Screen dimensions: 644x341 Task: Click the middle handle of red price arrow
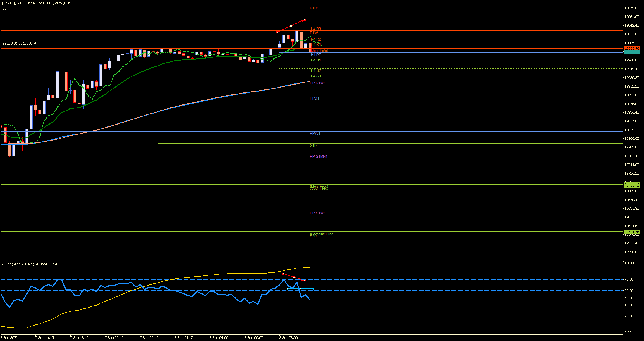[291, 26]
